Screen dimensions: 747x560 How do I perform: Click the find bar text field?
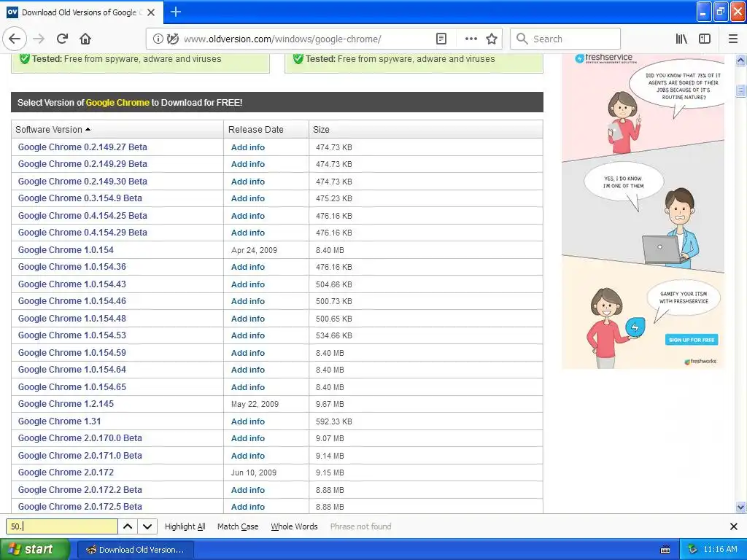(x=62, y=526)
